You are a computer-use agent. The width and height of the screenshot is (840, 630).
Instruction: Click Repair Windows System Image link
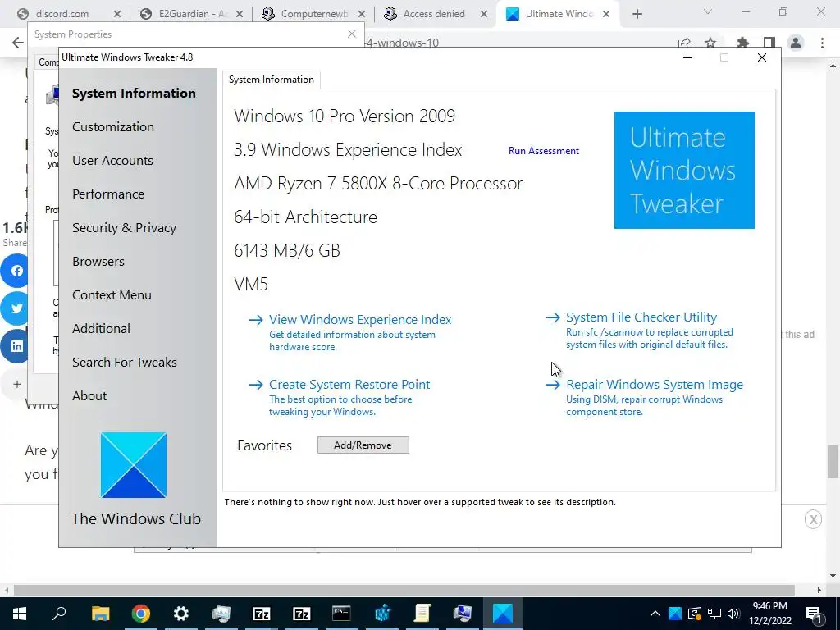655,385
